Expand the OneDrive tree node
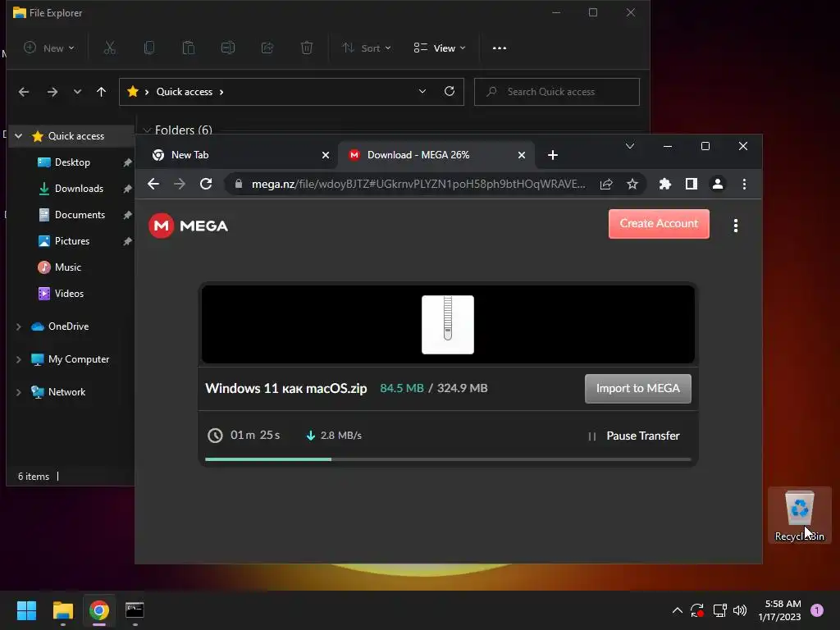The width and height of the screenshot is (840, 630). pos(18,326)
